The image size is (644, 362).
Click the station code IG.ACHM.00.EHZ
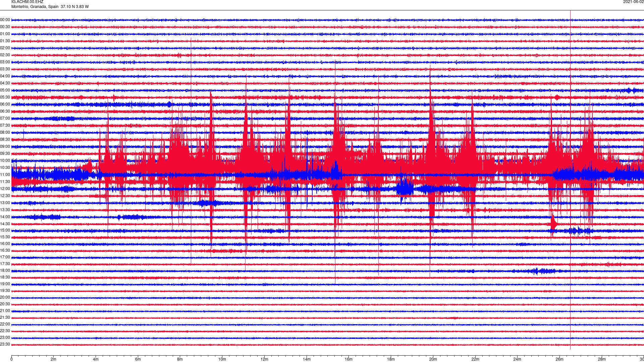point(27,2)
